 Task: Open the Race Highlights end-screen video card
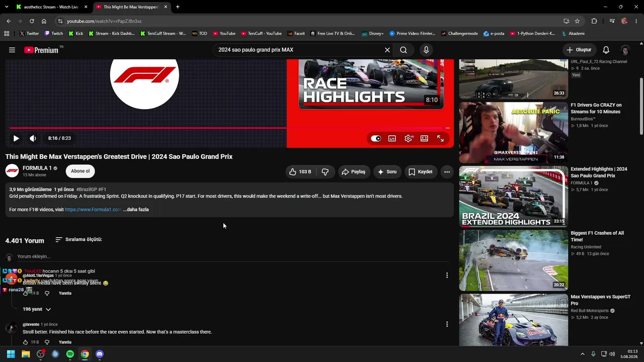(371, 84)
